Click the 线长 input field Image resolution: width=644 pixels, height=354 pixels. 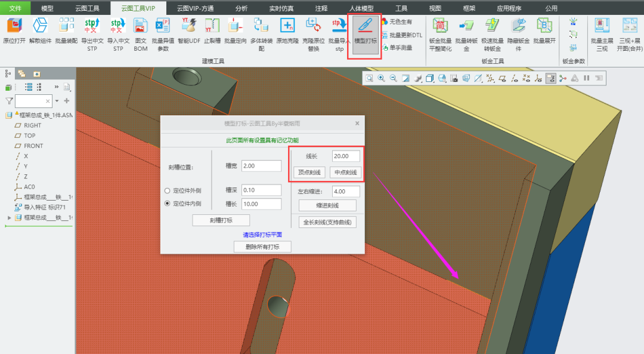point(346,156)
